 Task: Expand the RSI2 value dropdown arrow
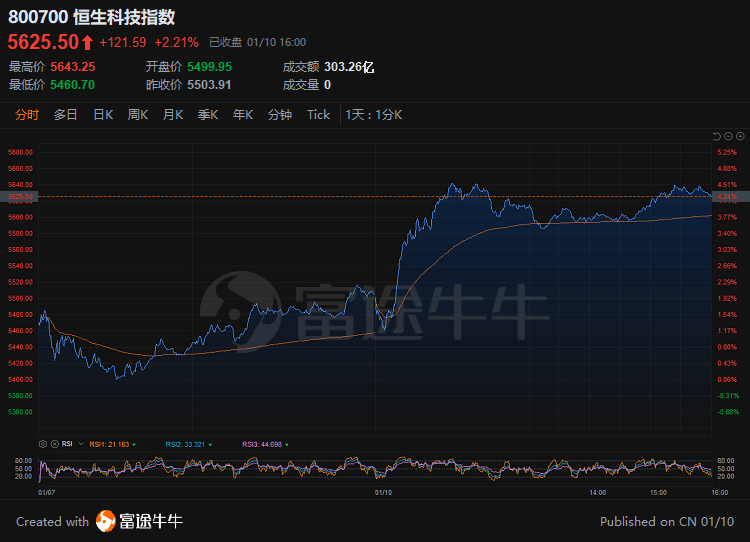(x=211, y=444)
